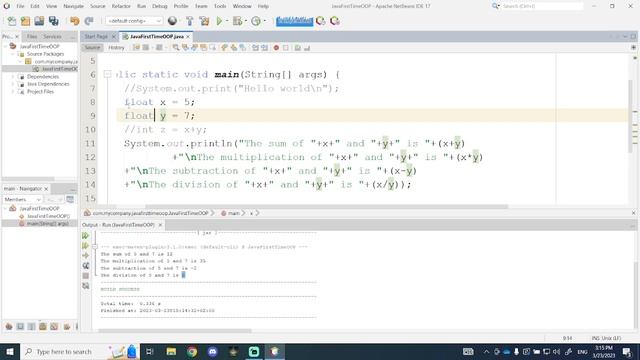Collapse the main method code fold
The width and height of the screenshot is (640, 360).
[107, 74]
